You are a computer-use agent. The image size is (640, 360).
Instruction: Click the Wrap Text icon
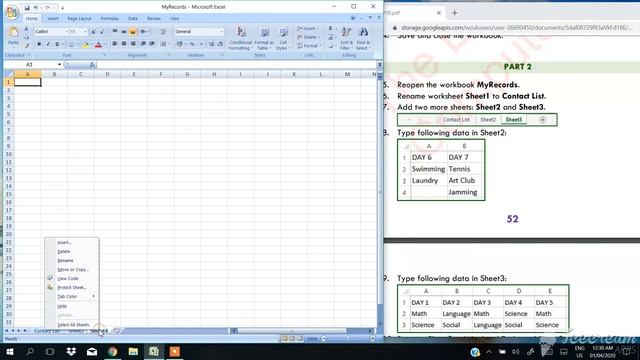coord(163,31)
